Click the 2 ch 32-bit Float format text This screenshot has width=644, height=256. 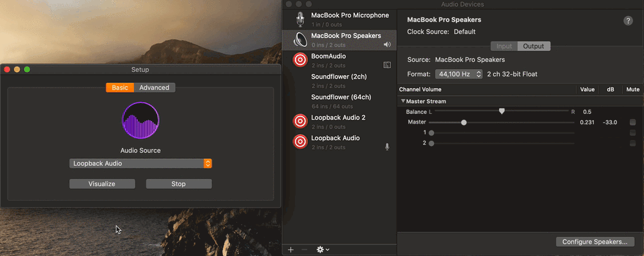point(512,74)
